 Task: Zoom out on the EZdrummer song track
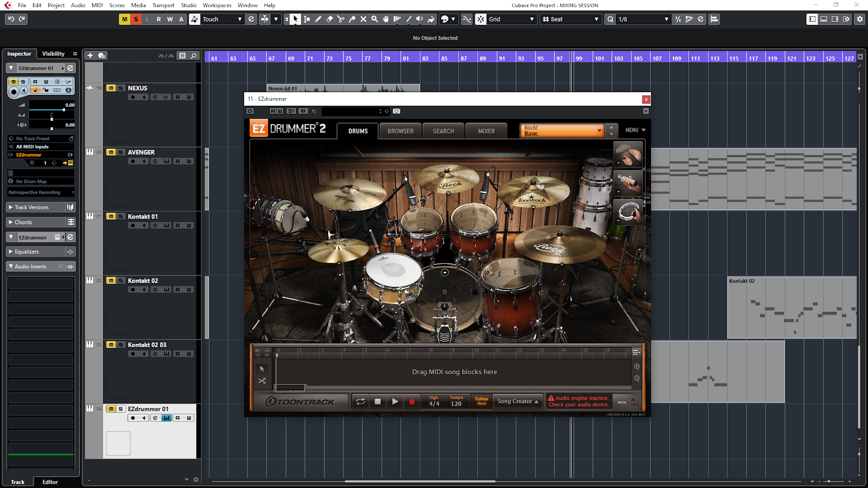pyautogui.click(x=637, y=378)
